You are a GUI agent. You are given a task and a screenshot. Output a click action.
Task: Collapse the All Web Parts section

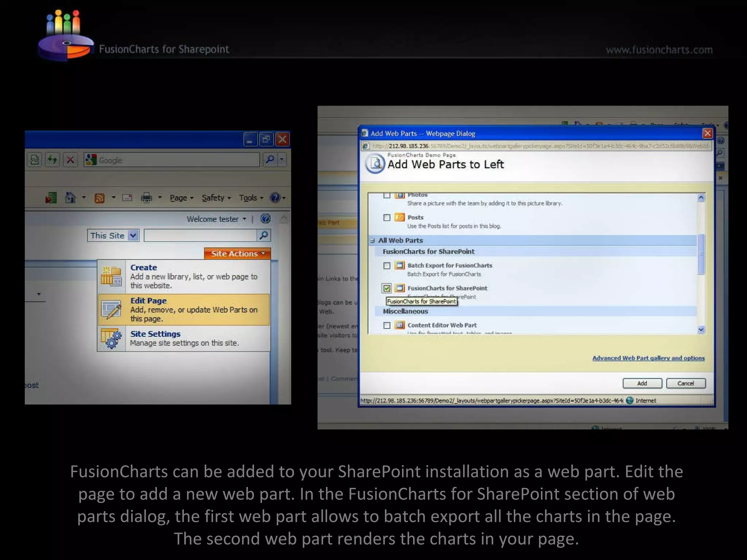click(372, 241)
